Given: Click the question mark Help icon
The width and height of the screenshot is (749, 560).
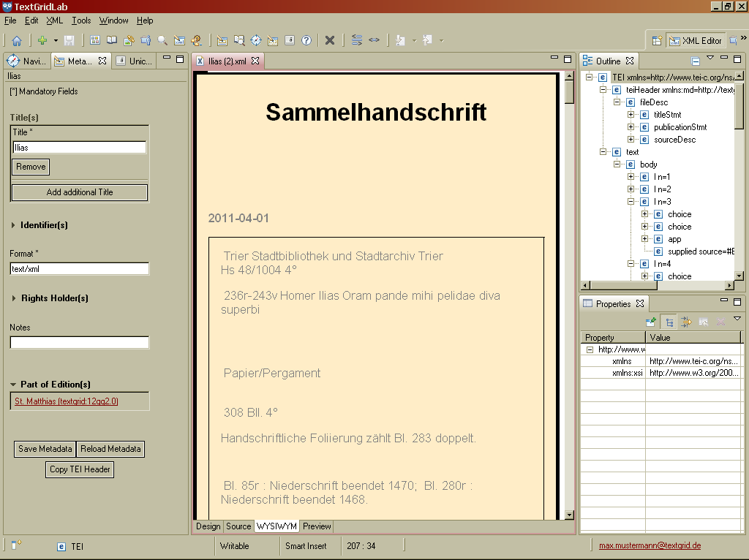Looking at the screenshot, I should point(306,40).
